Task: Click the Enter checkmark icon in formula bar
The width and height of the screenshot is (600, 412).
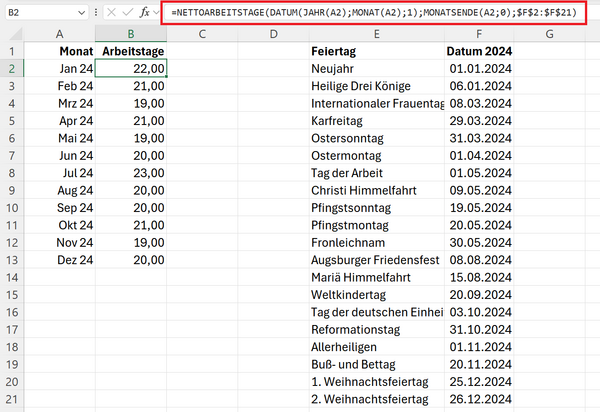Action: coord(126,15)
